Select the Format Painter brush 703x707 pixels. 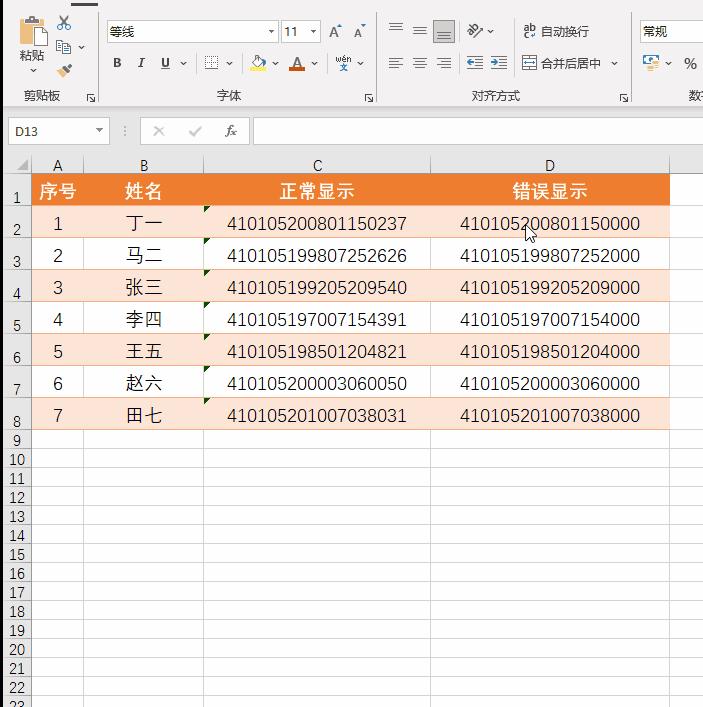click(64, 70)
